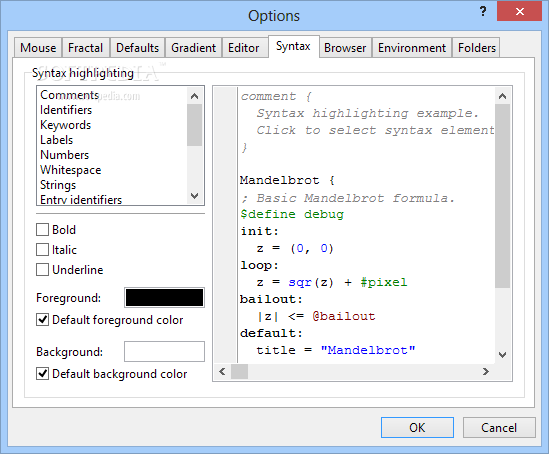
Task: Switch to the Browser tab
Action: coord(345,48)
